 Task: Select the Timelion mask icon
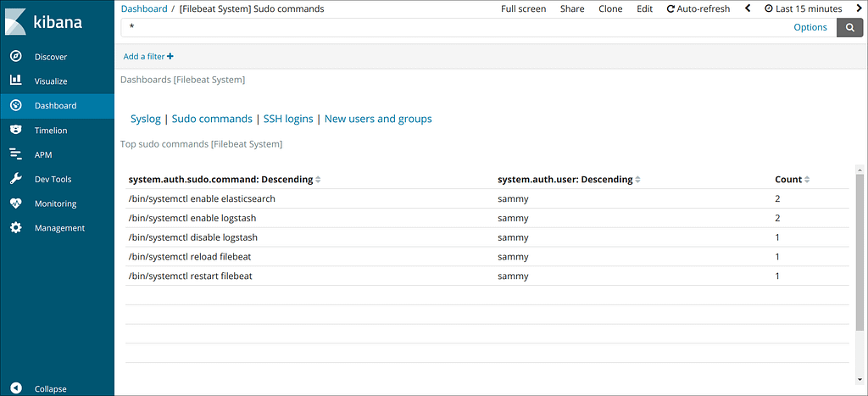coord(16,130)
